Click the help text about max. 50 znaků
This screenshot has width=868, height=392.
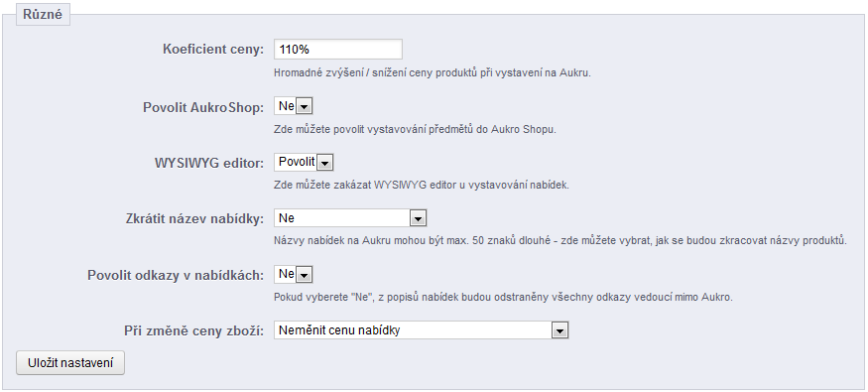click(x=560, y=241)
